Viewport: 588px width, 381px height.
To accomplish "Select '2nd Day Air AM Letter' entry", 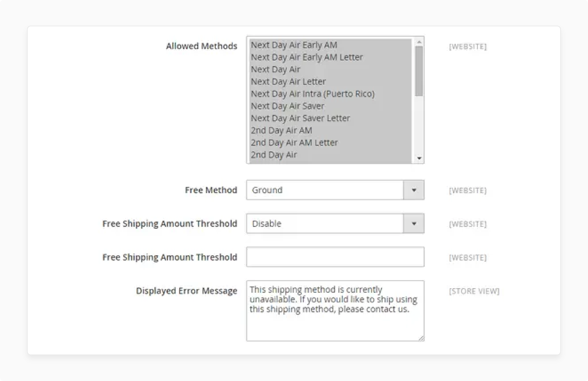I will [330, 143].
